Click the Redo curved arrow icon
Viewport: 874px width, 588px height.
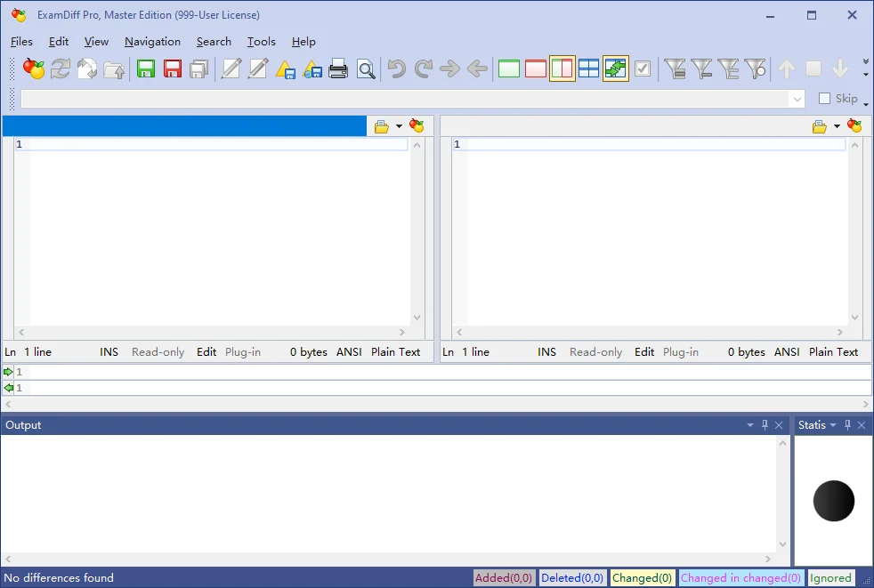(x=424, y=69)
